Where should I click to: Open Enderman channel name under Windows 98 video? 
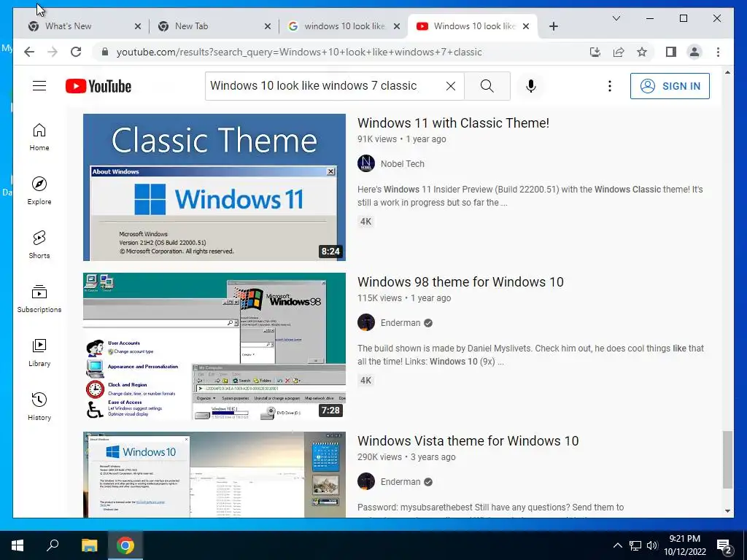pyautogui.click(x=400, y=323)
